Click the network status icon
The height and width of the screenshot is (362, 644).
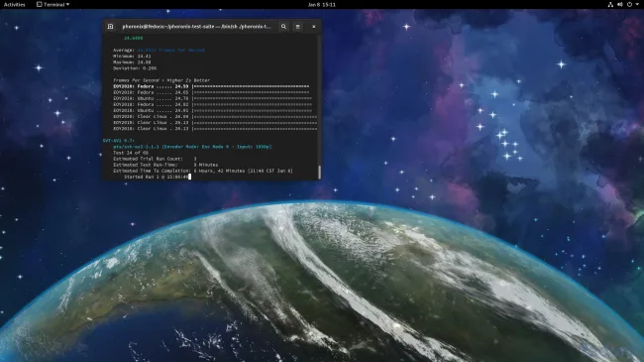(x=610, y=5)
